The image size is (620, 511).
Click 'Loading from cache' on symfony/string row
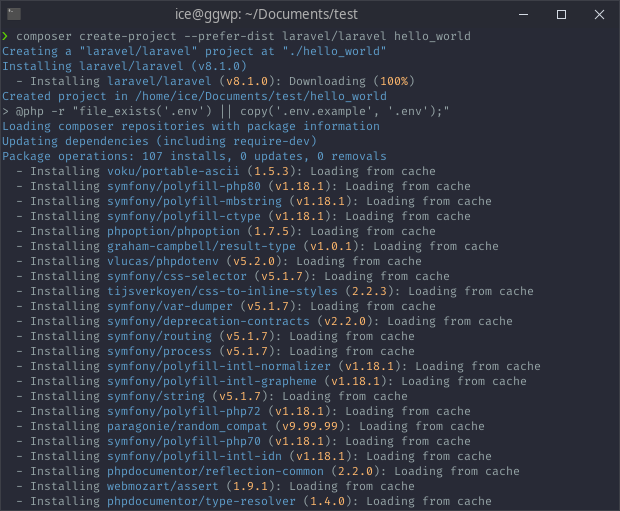[345, 396]
